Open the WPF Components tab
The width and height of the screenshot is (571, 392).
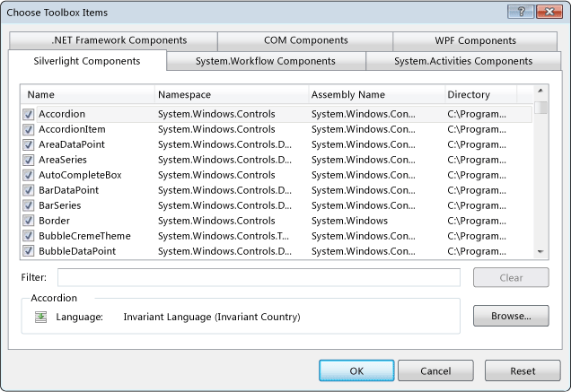click(475, 40)
